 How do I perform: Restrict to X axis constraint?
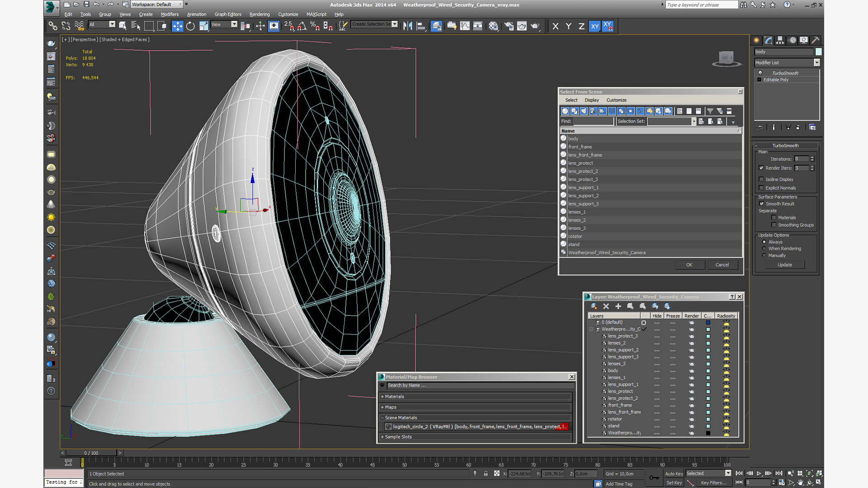pyautogui.click(x=556, y=26)
